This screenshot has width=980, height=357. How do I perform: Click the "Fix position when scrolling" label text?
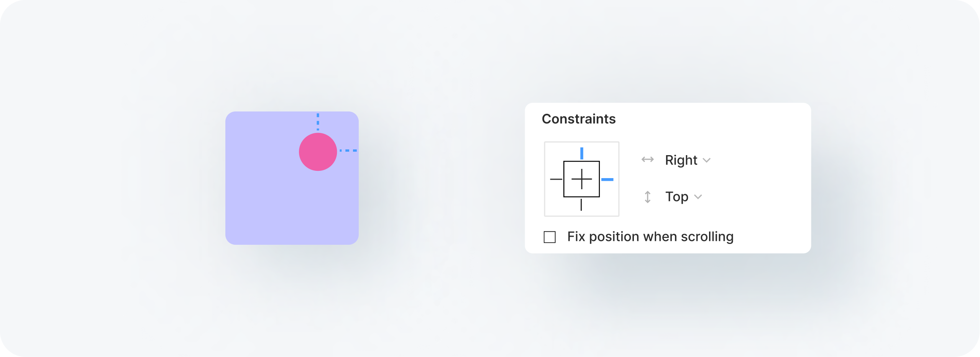(650, 237)
